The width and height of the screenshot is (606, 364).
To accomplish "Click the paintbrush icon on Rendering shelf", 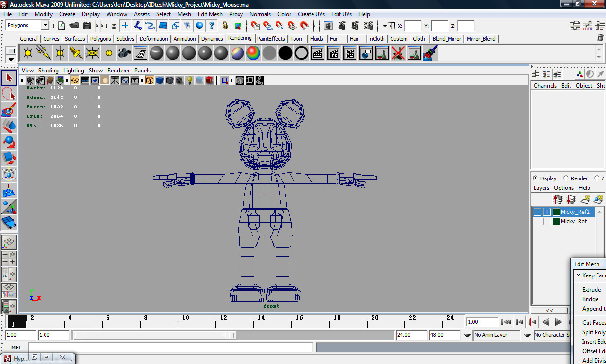I will 430,53.
